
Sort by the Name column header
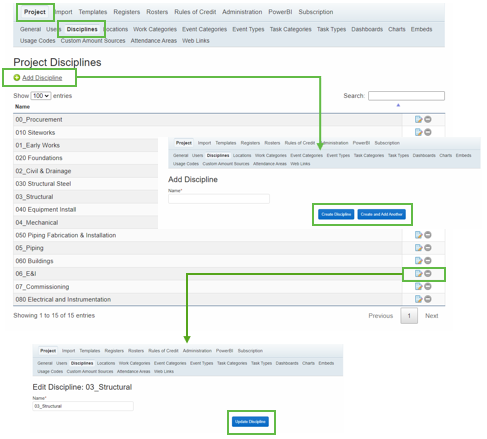point(22,107)
